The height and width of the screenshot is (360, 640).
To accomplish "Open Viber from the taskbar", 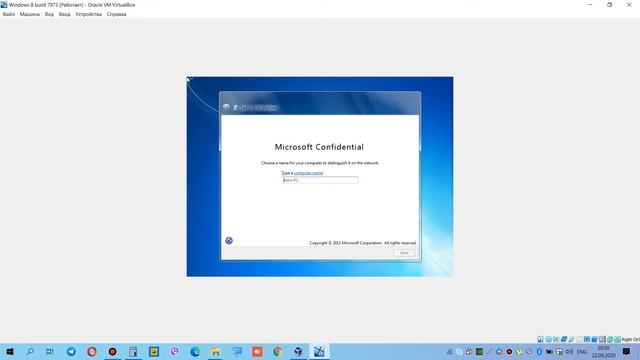I will point(175,351).
